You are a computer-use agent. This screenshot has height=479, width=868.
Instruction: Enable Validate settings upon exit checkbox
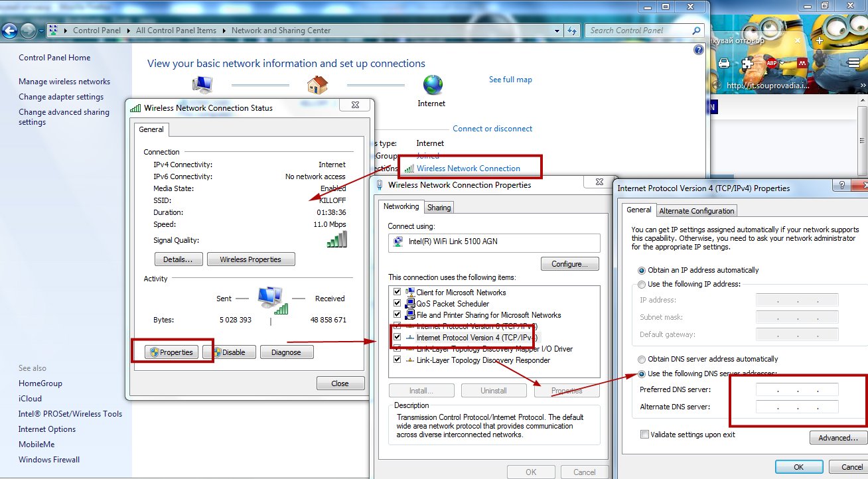click(644, 435)
